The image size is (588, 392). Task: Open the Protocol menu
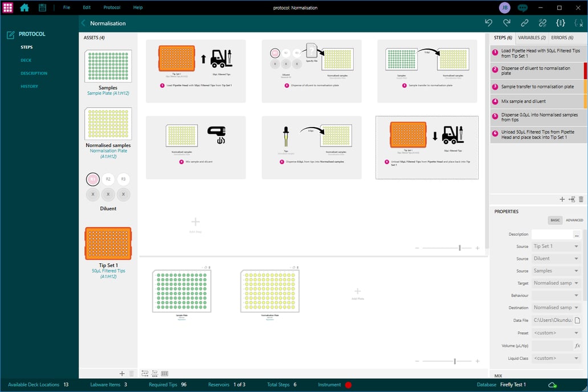coord(112,7)
